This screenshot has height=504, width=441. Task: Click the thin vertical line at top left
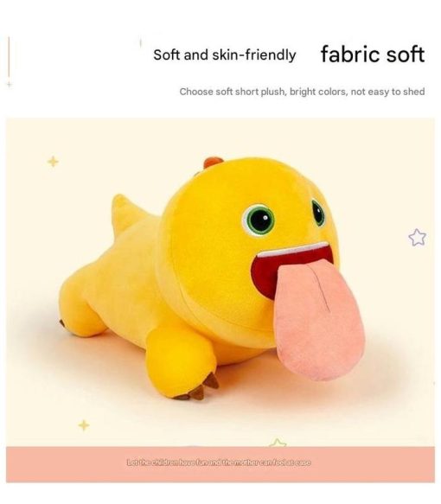click(x=9, y=57)
